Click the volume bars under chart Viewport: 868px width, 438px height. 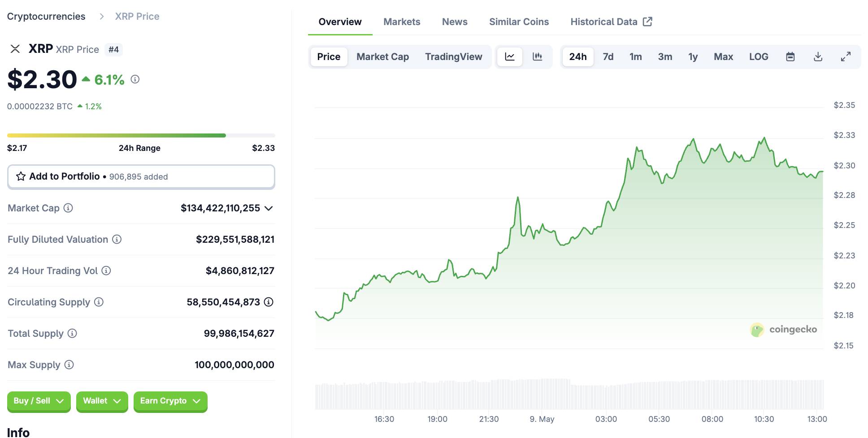coord(569,394)
